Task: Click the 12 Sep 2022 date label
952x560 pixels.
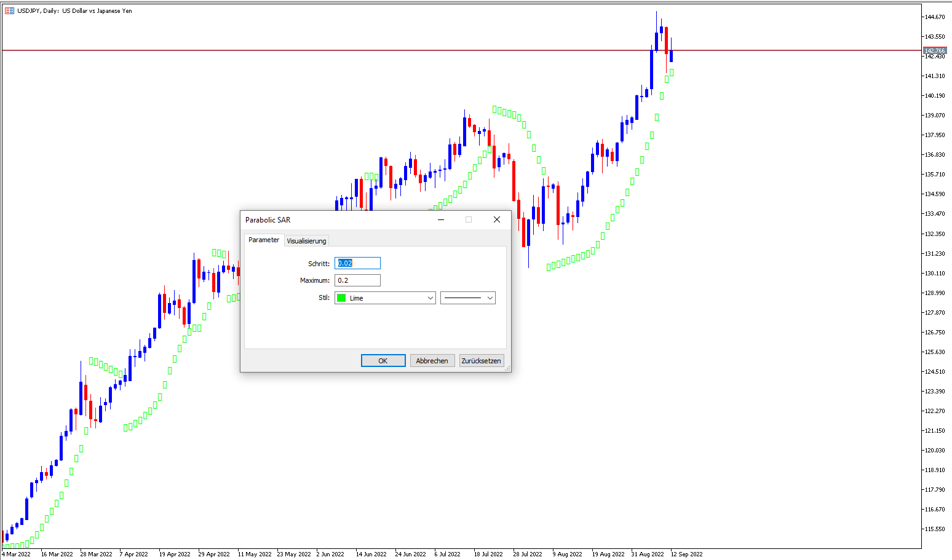Action: 686,554
